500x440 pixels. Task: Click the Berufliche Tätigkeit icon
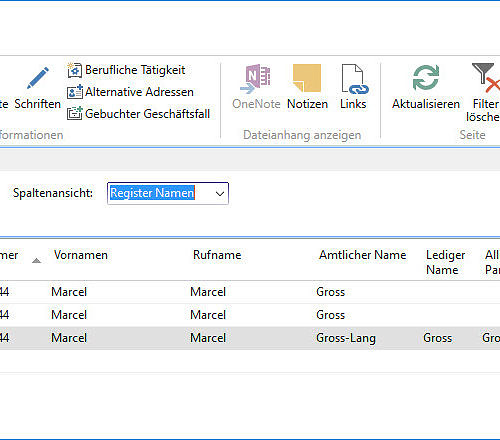74,70
